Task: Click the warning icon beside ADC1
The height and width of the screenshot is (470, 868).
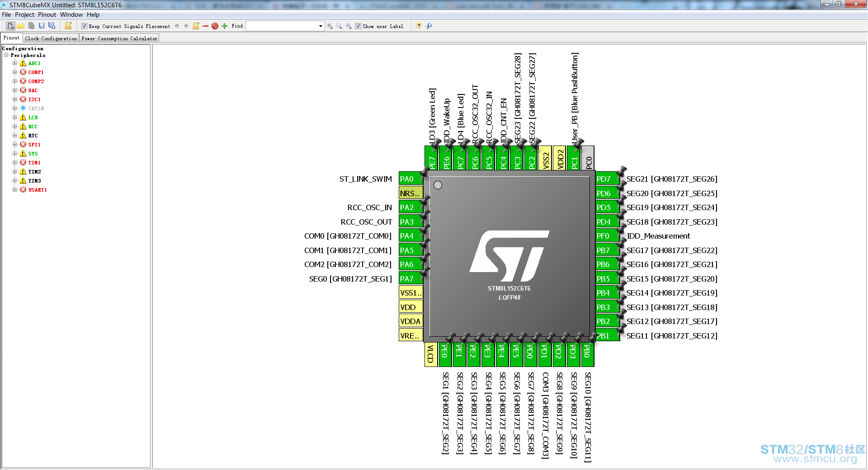Action: click(23, 63)
